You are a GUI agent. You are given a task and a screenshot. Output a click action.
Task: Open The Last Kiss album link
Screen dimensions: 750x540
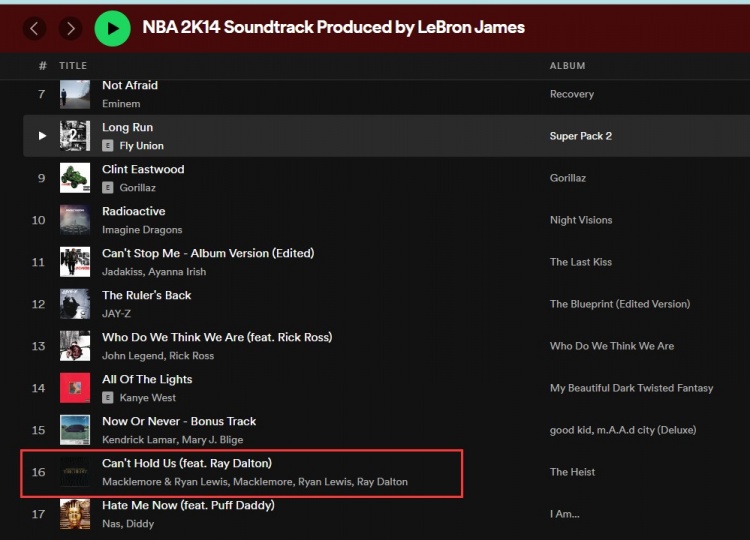[581, 262]
